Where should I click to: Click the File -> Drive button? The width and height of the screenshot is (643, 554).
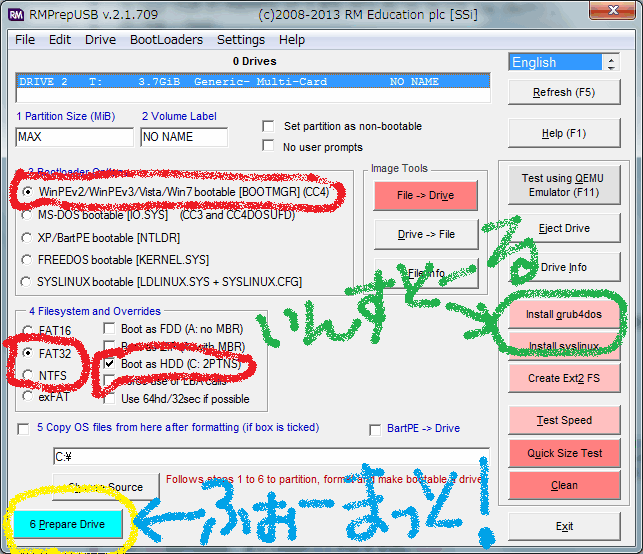pos(426,195)
